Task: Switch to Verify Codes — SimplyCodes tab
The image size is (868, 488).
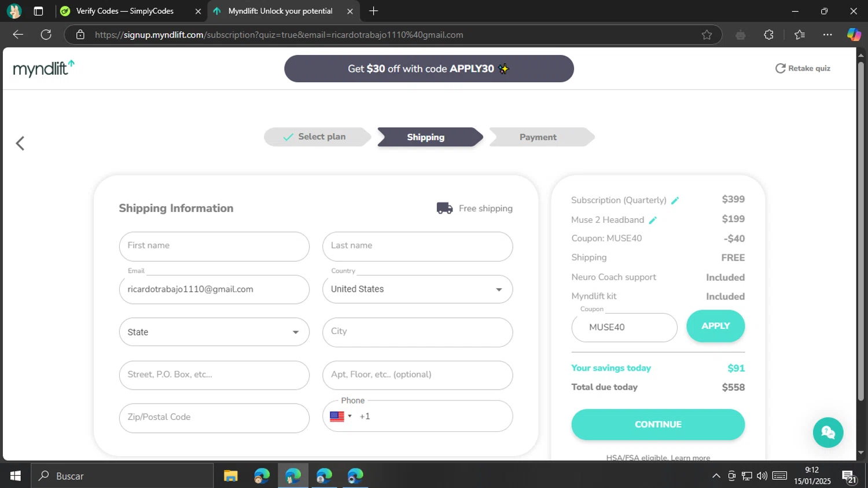Action: click(132, 11)
